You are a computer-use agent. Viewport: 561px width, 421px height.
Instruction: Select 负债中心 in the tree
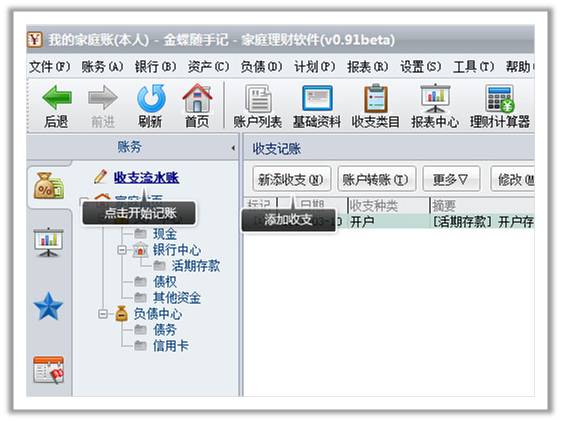158,314
